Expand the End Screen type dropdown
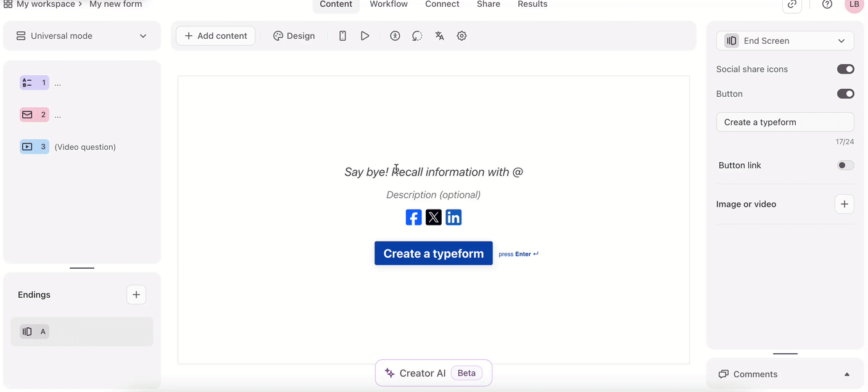 [x=785, y=41]
